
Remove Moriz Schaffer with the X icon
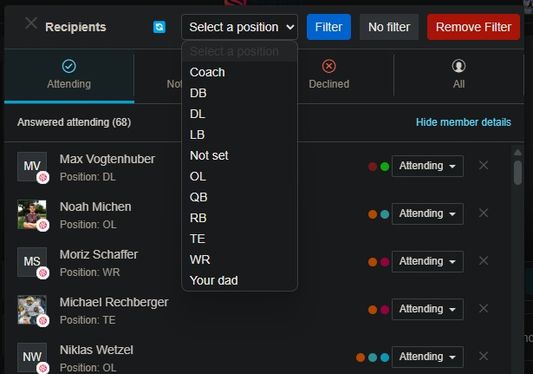(x=483, y=261)
